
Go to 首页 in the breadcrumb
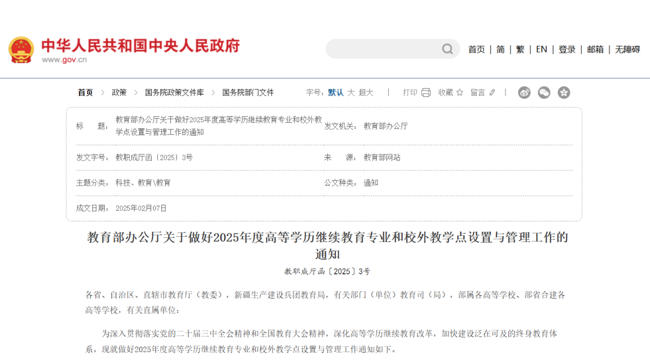[85, 92]
